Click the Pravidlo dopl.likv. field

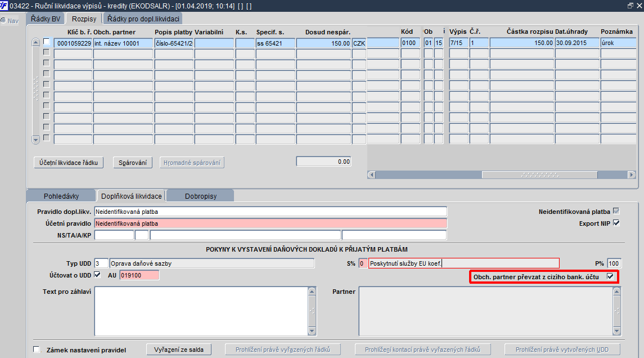(271, 212)
